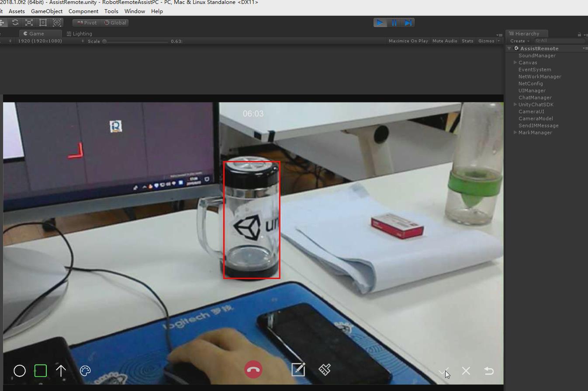The width and height of the screenshot is (588, 391).
Task: Hang up the call with red phone button
Action: click(253, 370)
